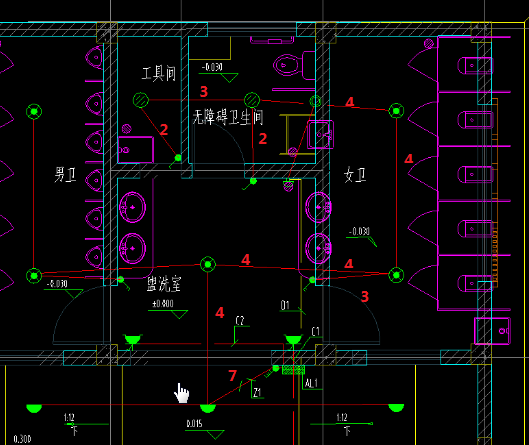Select the hatched lamp symbol in 工具间
Screen dimensions: 529x445
[x=141, y=100]
